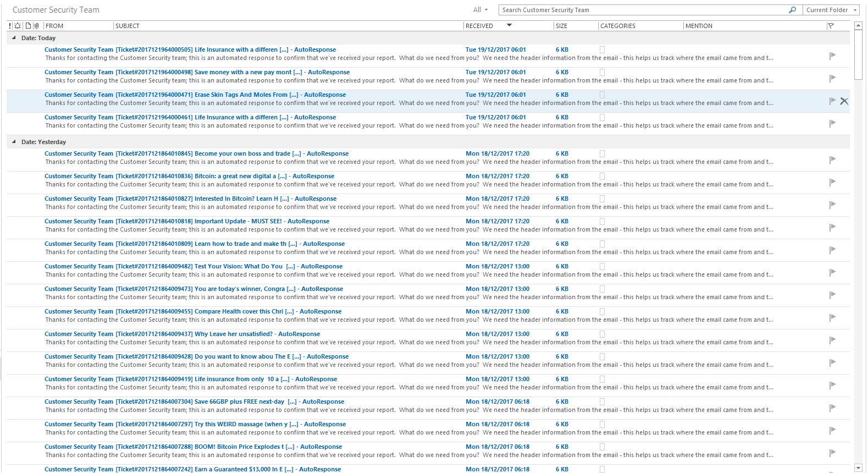Open the Current Folder scope dropdown
Screen dimensions: 868x473
tap(831, 10)
